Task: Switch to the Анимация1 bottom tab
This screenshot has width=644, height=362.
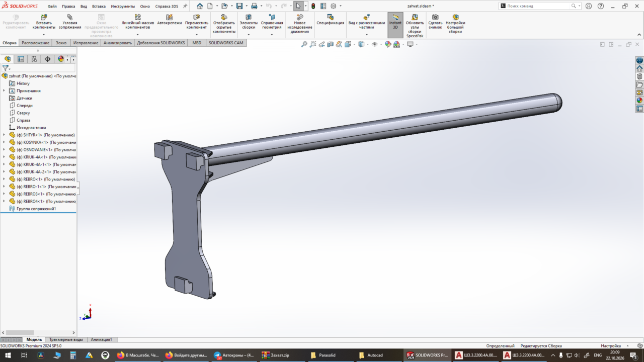Action: (x=102, y=339)
